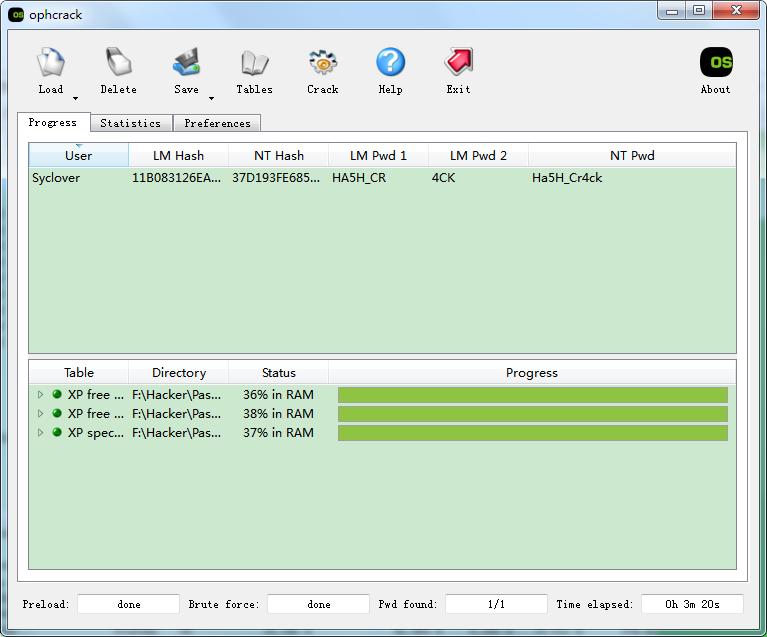Click progress bar for 37% in RAM table
767x637 pixels.
tap(533, 433)
